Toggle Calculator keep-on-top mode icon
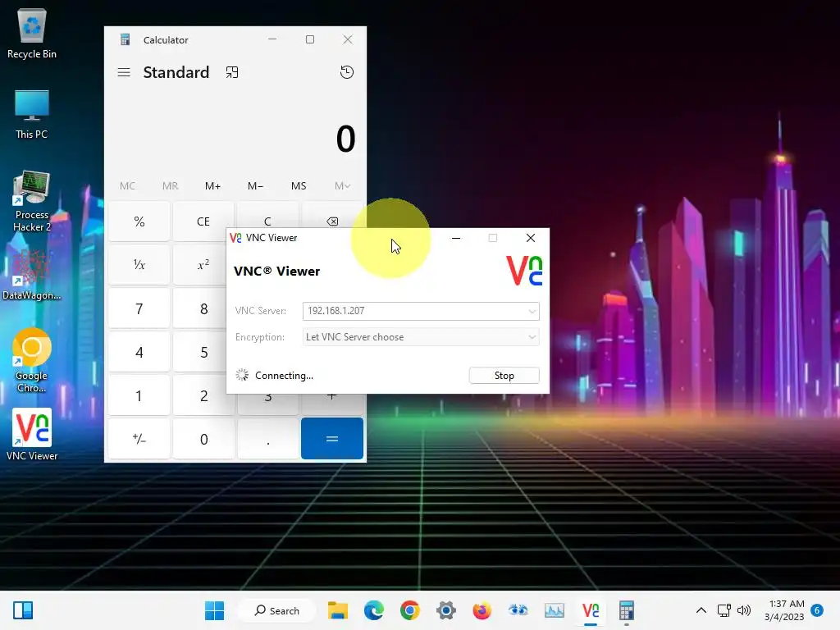The width and height of the screenshot is (840, 630). pyautogui.click(x=232, y=72)
